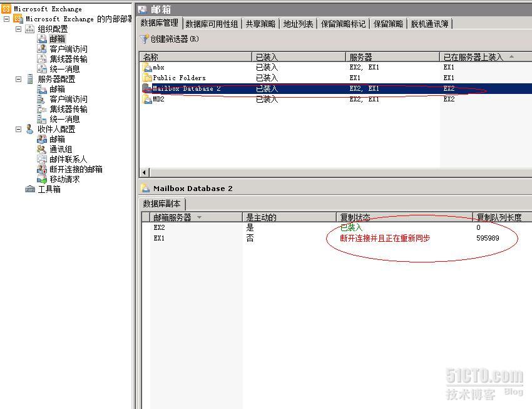This screenshot has width=532, height=409.
Task: Select the MD2 database row
Action: tap(335, 99)
